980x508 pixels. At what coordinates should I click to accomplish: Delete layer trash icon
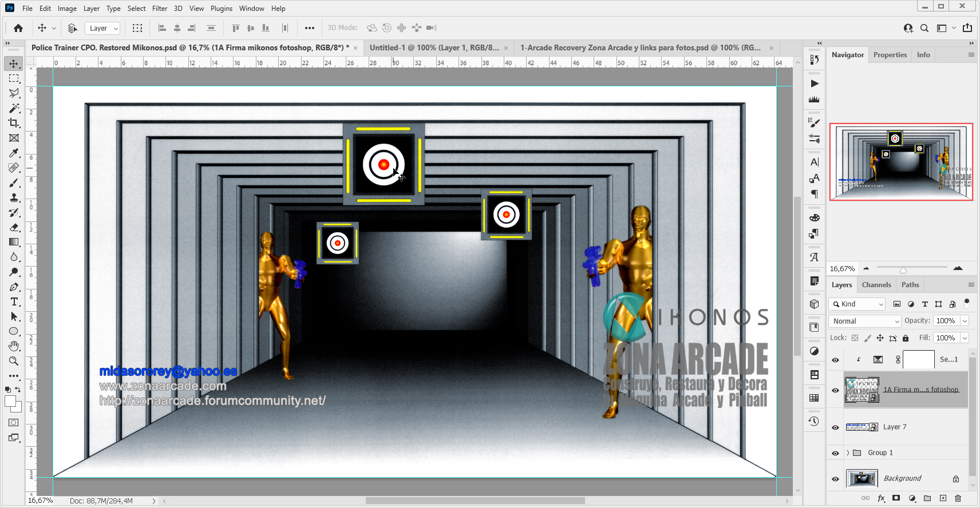tap(958, 498)
